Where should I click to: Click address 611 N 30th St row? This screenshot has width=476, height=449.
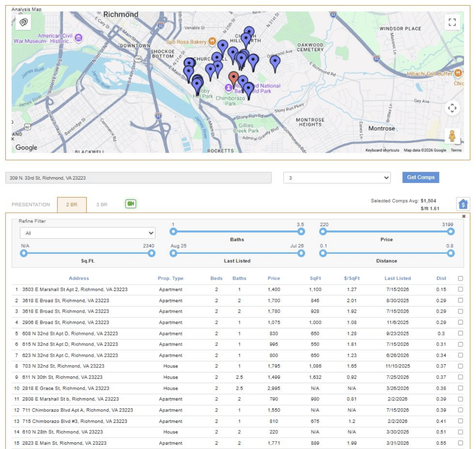[x=62, y=377]
